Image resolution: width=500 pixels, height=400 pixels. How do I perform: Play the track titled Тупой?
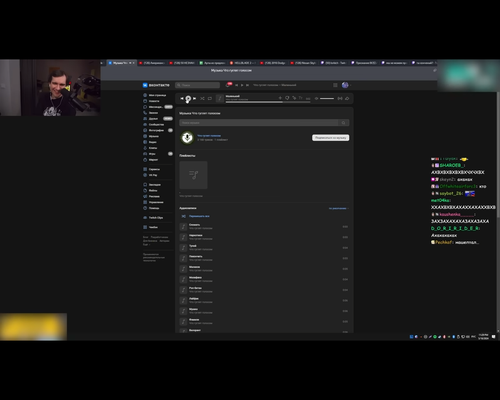264,248
